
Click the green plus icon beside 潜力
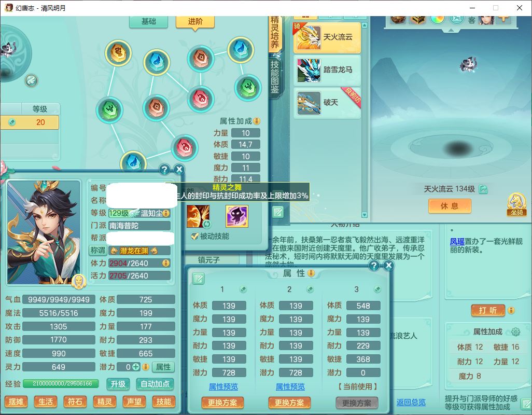136,367
